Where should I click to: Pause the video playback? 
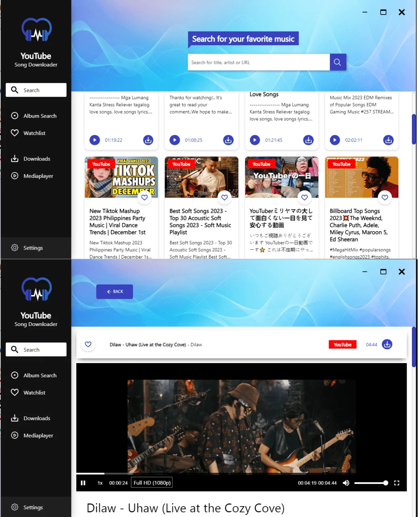point(83,483)
